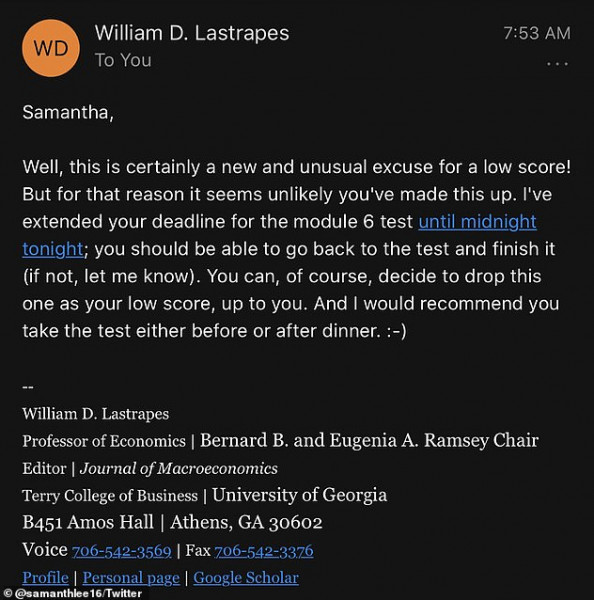594x600 pixels.
Task: Expand the "To You" recipient details
Action: pos(123,60)
